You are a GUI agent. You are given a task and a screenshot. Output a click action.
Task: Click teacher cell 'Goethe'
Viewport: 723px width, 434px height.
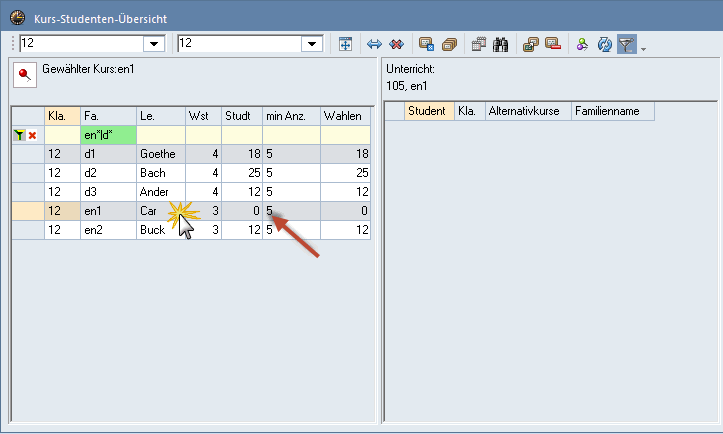point(161,154)
